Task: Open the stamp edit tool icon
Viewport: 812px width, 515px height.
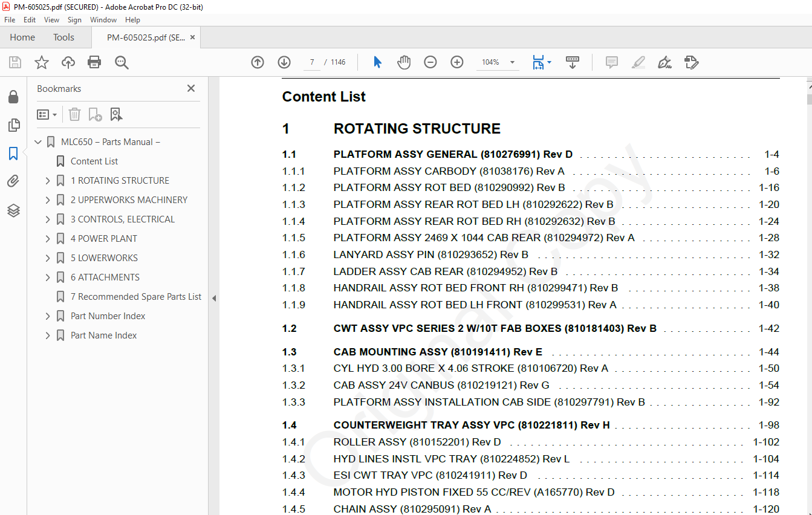Action: [692, 62]
